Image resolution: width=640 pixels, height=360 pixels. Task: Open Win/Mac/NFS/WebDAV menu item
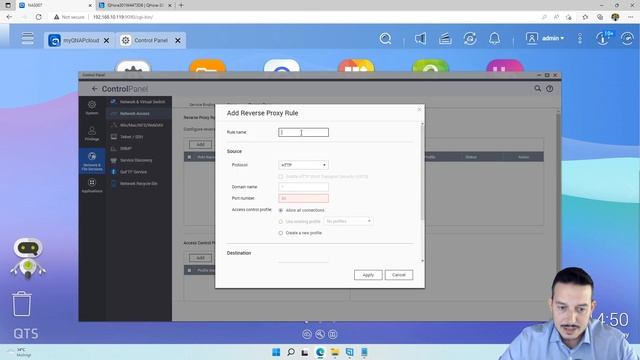[x=139, y=125]
